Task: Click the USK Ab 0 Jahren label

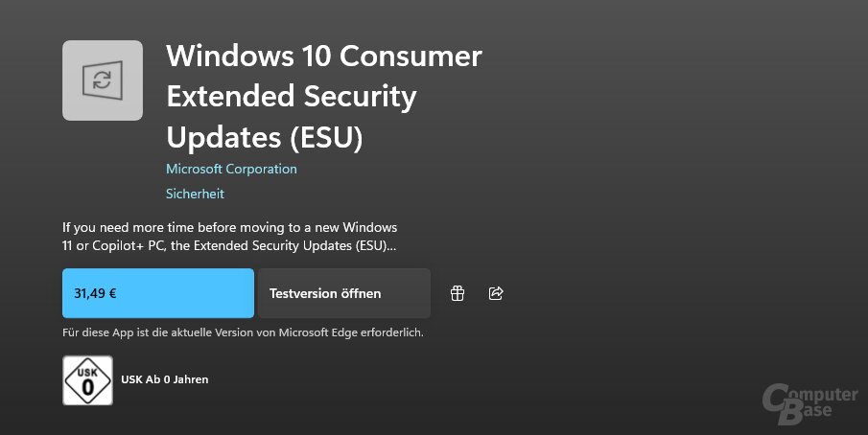Action: point(164,379)
